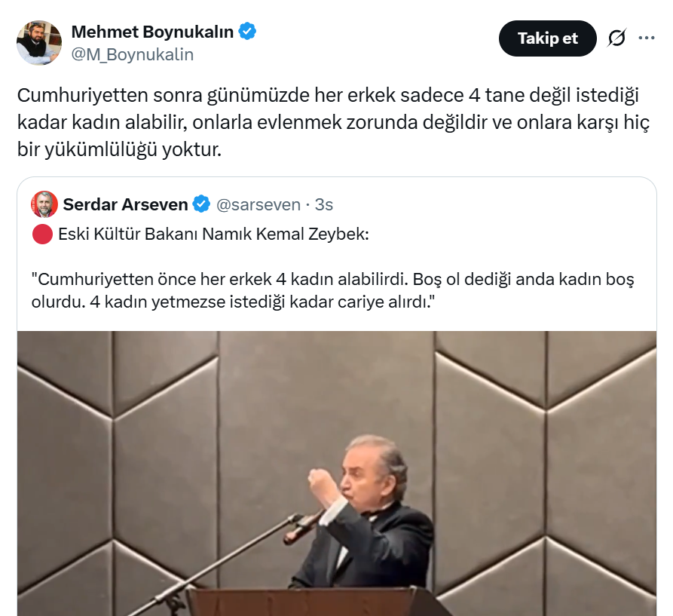The width and height of the screenshot is (673, 616).
Task: Click the Takip et follow button
Action: pos(547,38)
